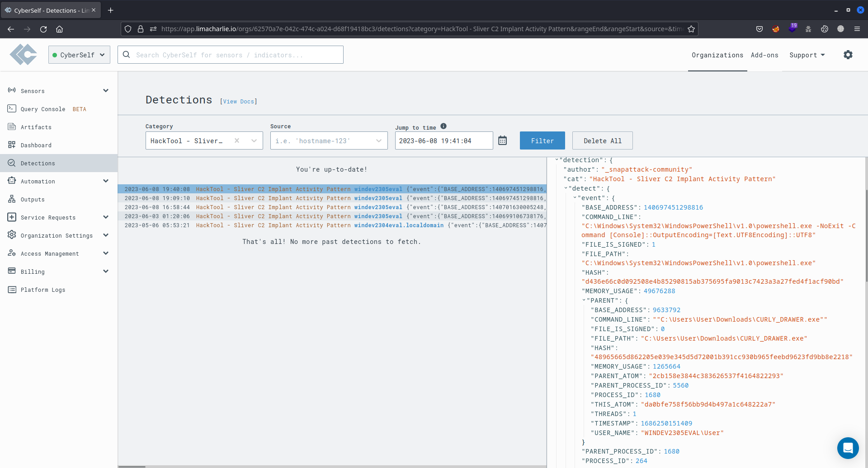Viewport: 868px width, 468px height.
Task: Open the support chat bubble
Action: pyautogui.click(x=848, y=448)
